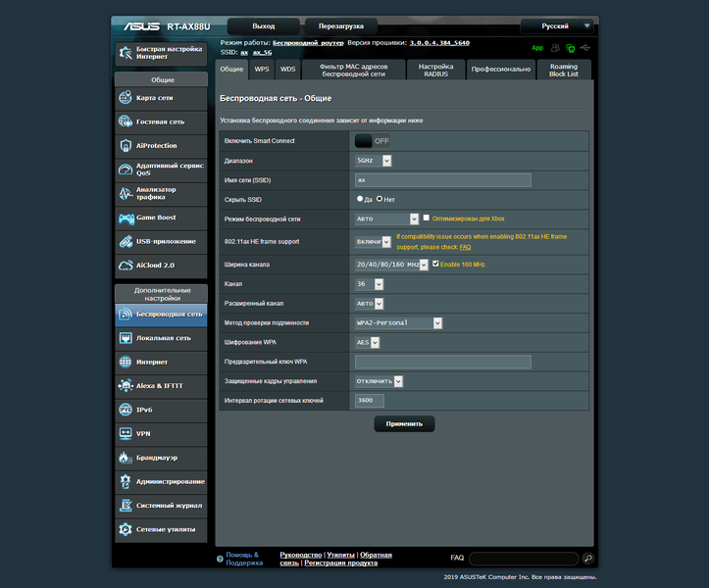Click the USB status icon in header
This screenshot has width=709, height=588.
click(x=585, y=47)
